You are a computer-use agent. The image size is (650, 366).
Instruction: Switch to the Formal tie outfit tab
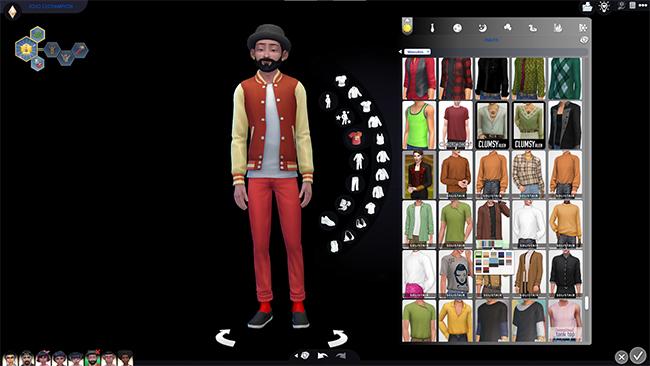pyautogui.click(x=432, y=28)
